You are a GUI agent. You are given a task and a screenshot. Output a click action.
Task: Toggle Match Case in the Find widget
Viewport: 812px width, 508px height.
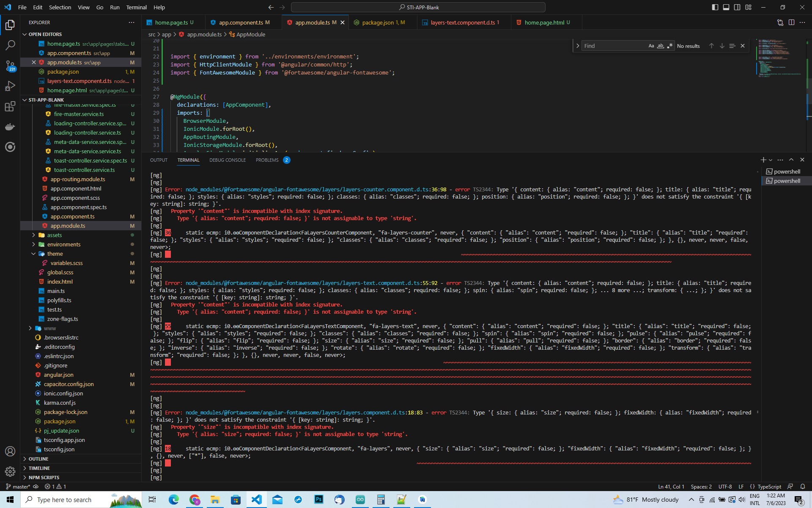(651, 45)
